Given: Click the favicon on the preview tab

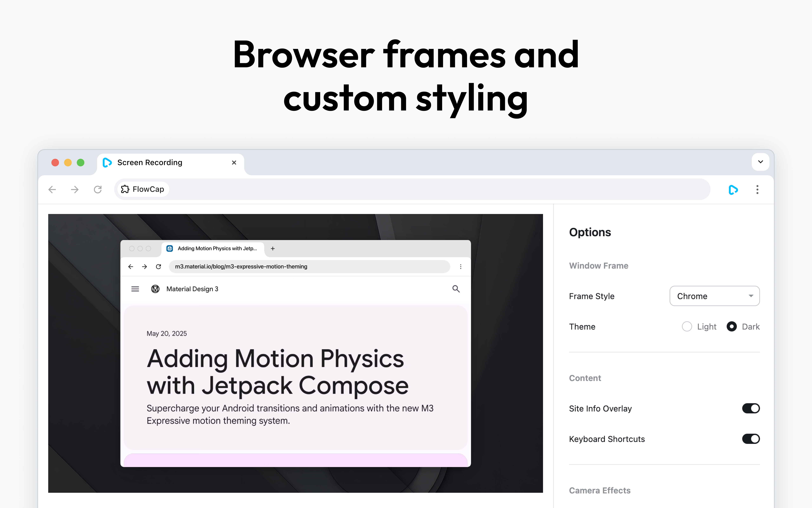Looking at the screenshot, I should click(170, 249).
